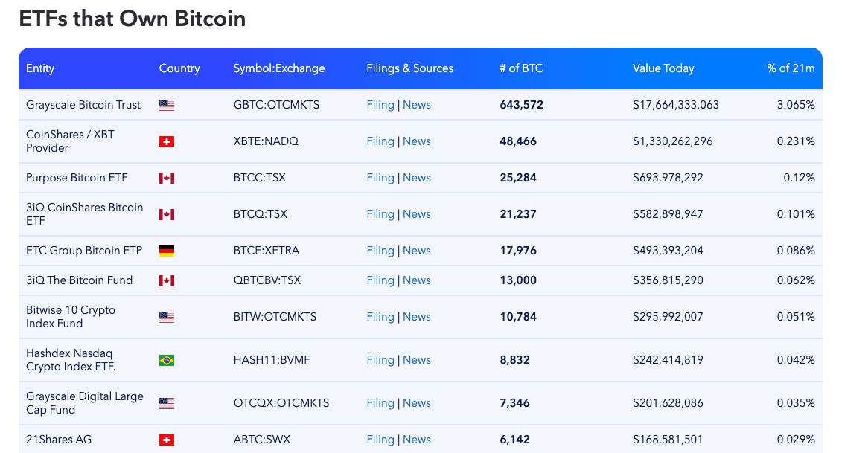Open the News link for 3iQ The Bitcoin Fund
The height and width of the screenshot is (453, 868).
click(x=417, y=280)
